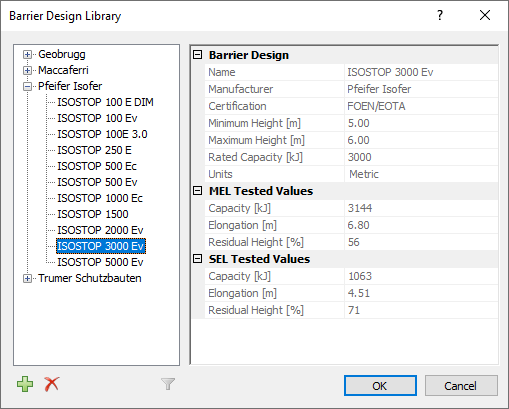Image resolution: width=509 pixels, height=409 pixels.
Task: Click SEL Elongation value 4.51
Action: 359,293
